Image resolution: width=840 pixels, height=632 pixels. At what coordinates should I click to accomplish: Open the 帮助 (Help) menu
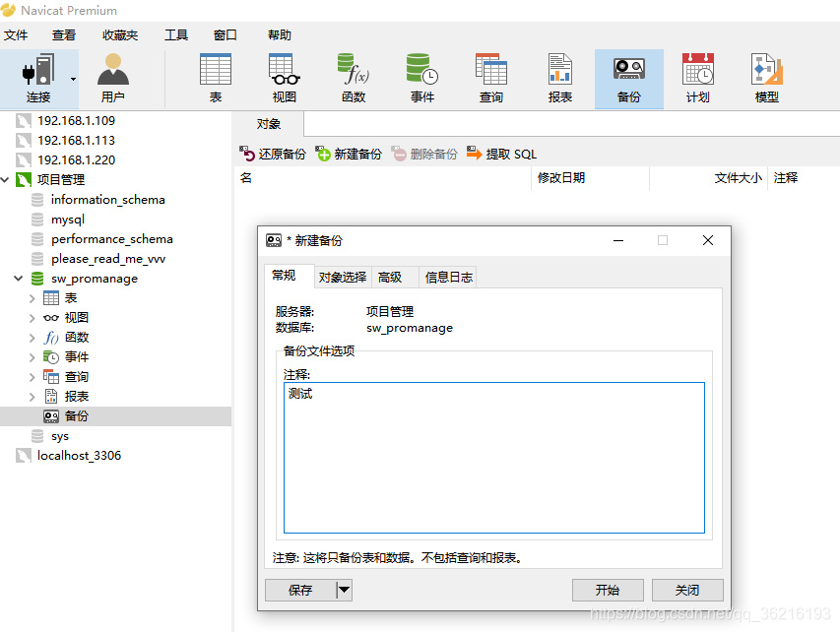point(279,35)
